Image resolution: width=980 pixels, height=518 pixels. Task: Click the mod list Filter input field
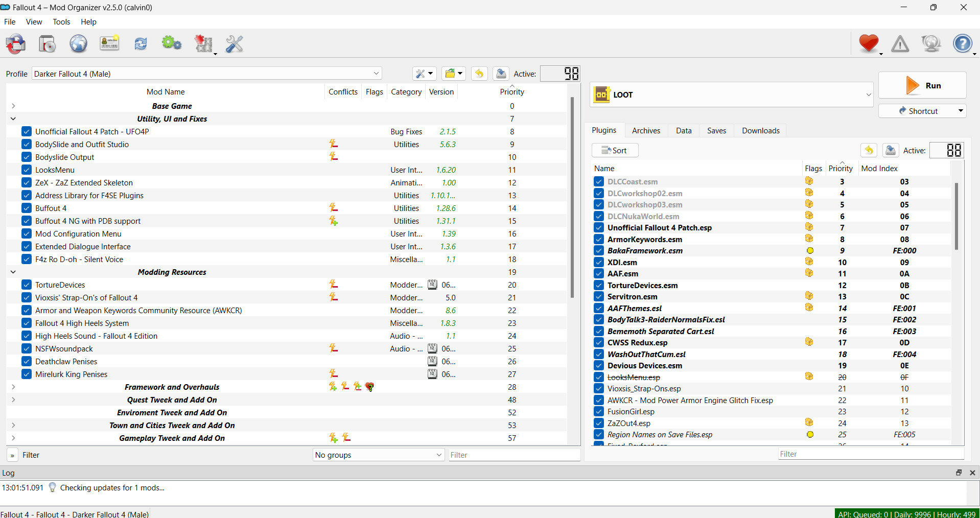514,455
